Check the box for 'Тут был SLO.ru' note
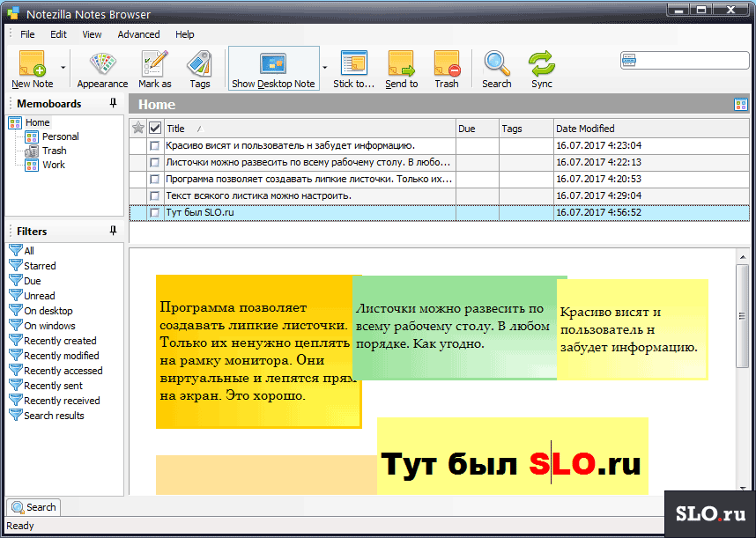Screen dimensions: 756x538 [x=155, y=212]
